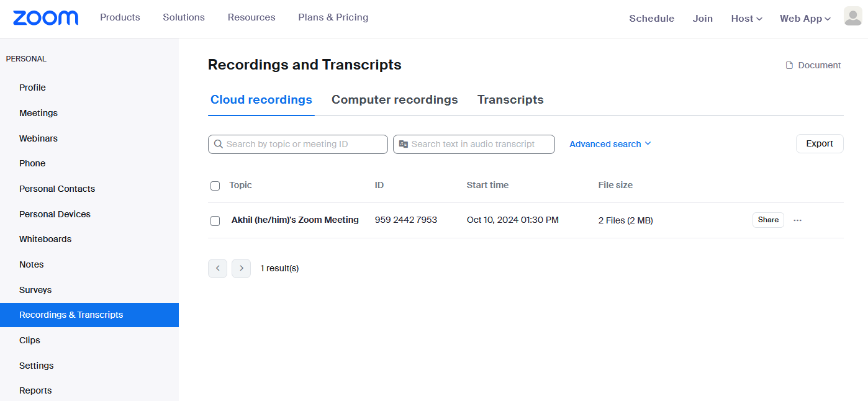This screenshot has height=401, width=868.
Task: Switch to Transcripts tab
Action: click(510, 100)
